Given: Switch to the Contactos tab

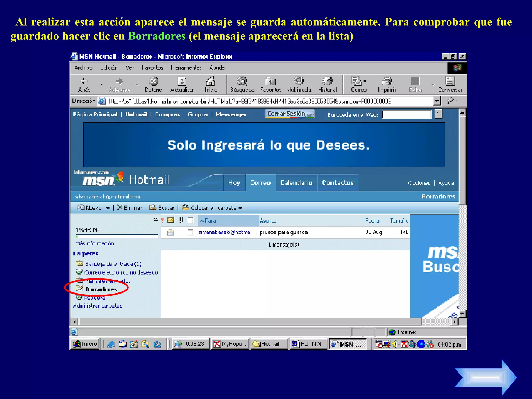Looking at the screenshot, I should (x=338, y=183).
